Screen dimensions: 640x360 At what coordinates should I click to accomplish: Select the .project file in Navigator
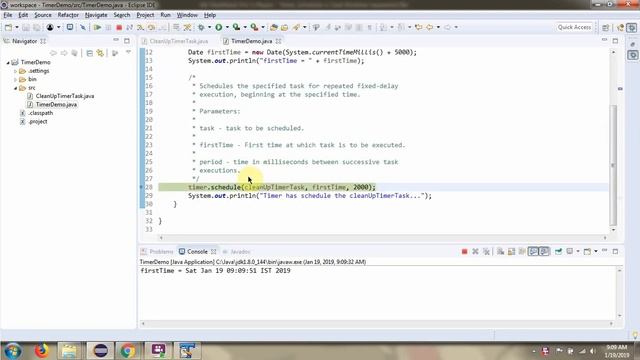(38, 122)
